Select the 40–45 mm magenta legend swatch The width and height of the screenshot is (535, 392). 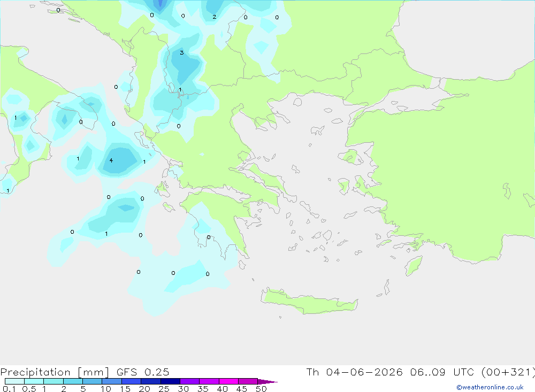click(x=228, y=381)
